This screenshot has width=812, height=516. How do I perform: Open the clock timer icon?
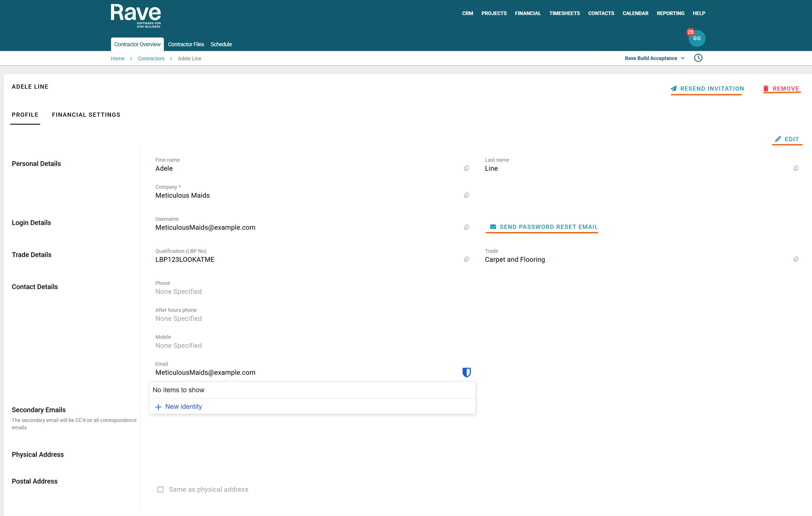[x=698, y=58]
